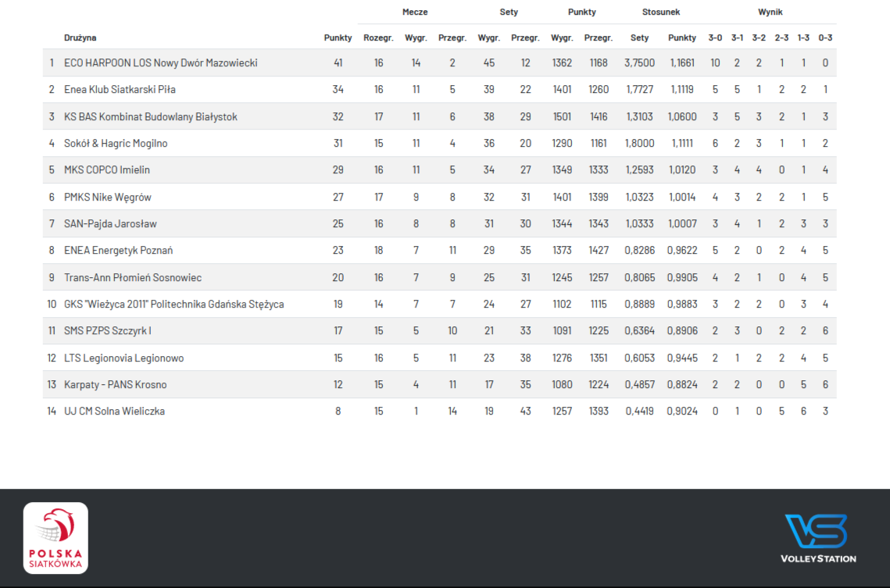This screenshot has height=588, width=890.
Task: Select LTS Legionovia Legionowo team
Action: pos(123,358)
